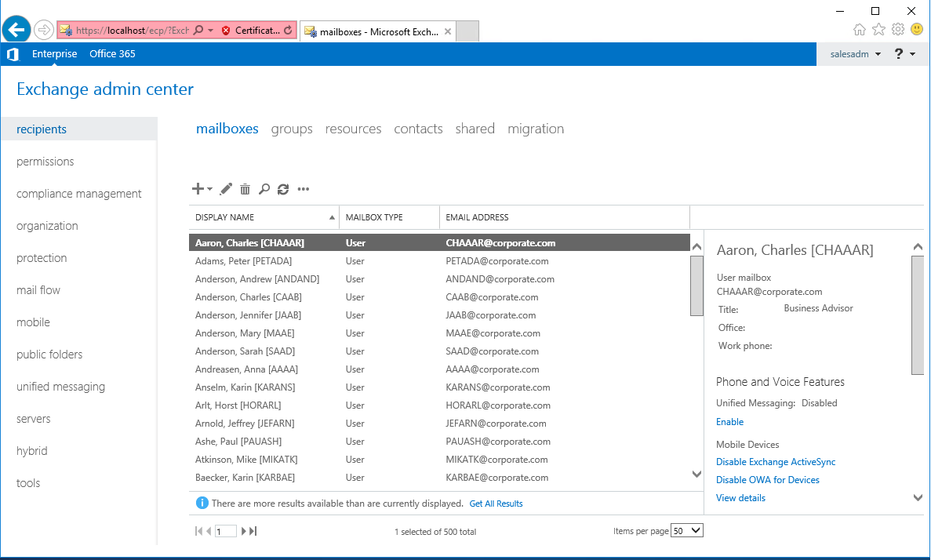Click the page number input field
This screenshot has width=931, height=560.
point(226,532)
